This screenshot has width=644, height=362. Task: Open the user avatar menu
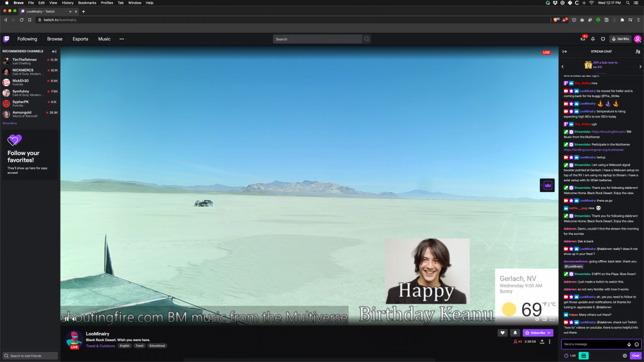(x=638, y=39)
